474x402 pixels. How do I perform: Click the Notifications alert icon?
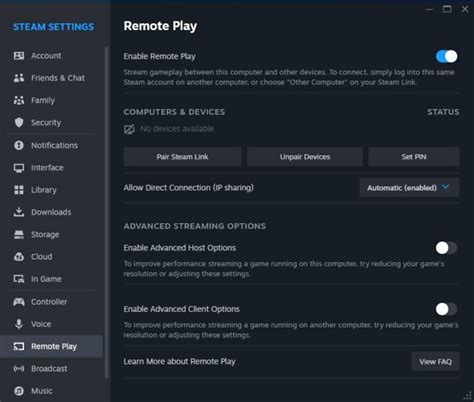[x=19, y=145]
